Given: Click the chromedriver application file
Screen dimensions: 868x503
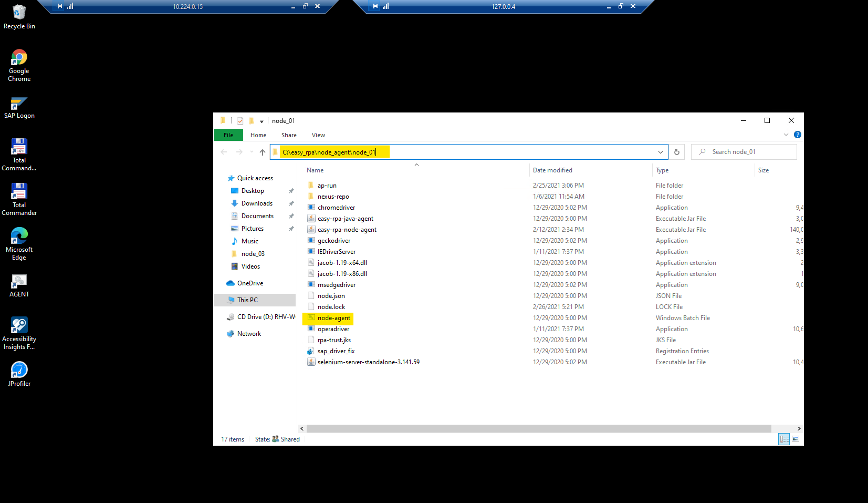Looking at the screenshot, I should click(x=336, y=208).
